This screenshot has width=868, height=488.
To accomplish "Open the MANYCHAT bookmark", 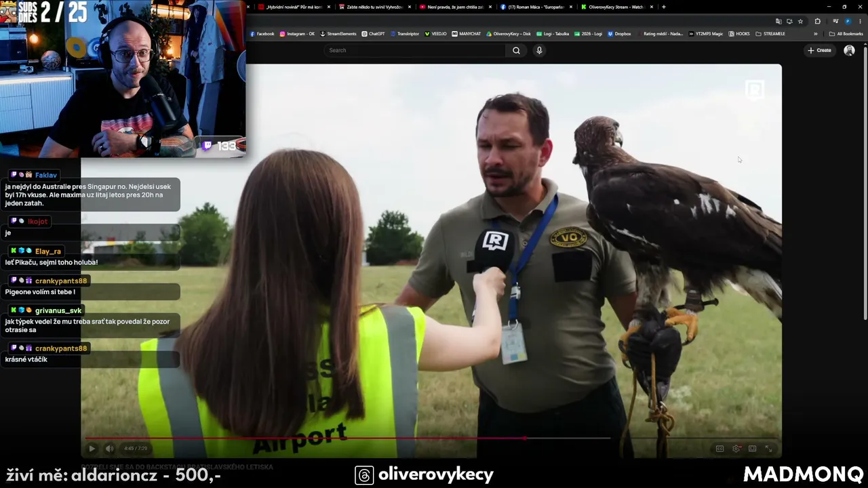I will pos(466,34).
